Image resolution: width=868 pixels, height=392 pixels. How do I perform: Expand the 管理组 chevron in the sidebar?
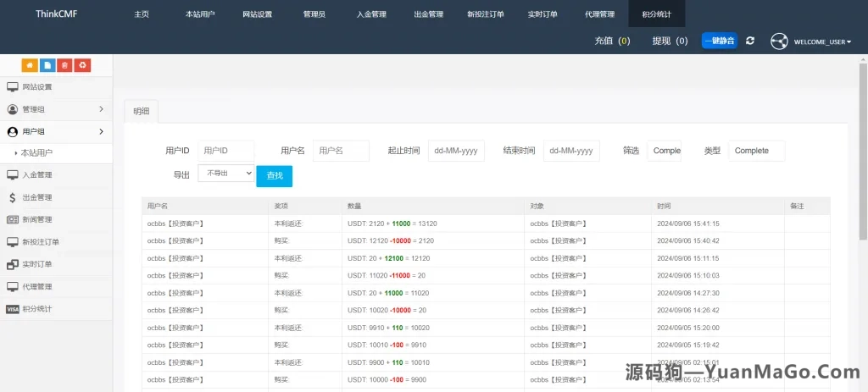pyautogui.click(x=102, y=109)
